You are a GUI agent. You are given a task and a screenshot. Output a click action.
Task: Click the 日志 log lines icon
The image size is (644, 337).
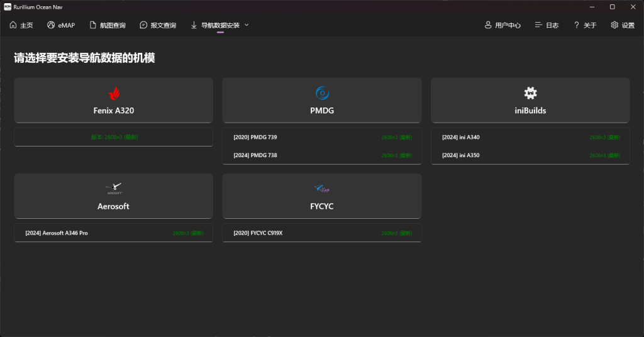(x=538, y=25)
